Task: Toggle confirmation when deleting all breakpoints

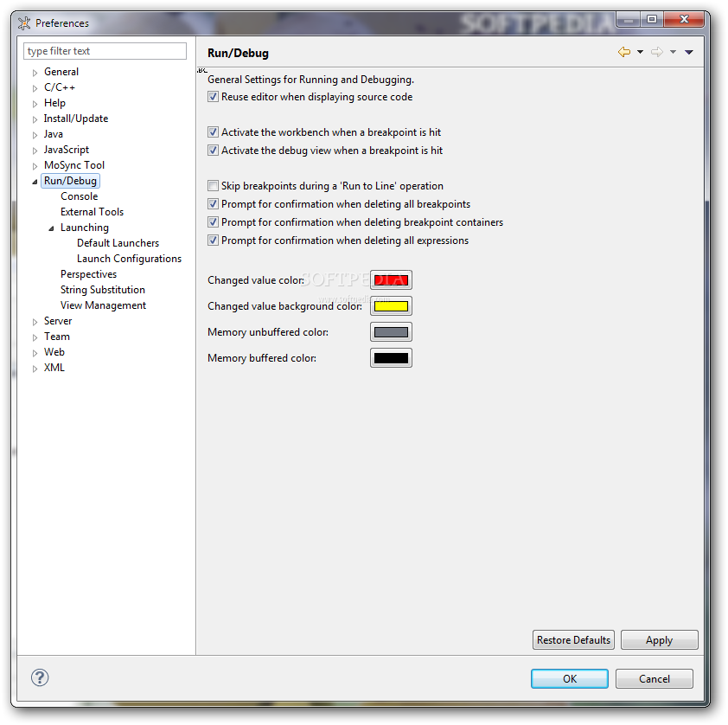Action: point(213,204)
